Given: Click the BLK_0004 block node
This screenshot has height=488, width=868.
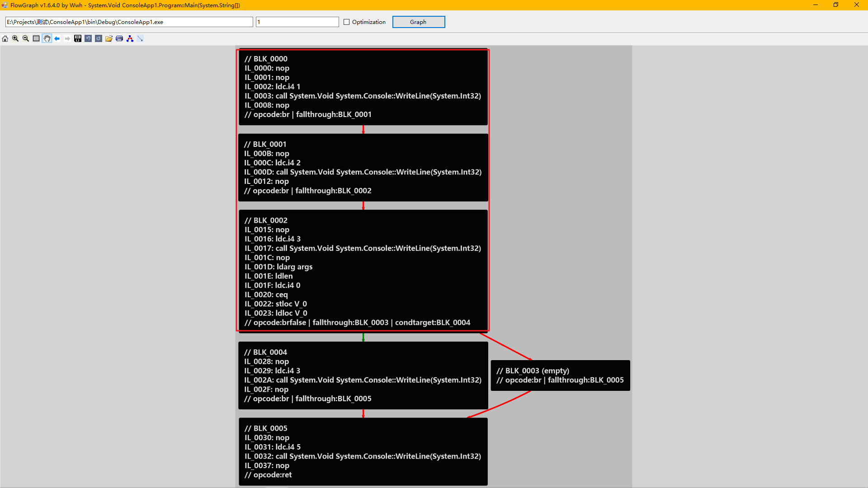Looking at the screenshot, I should 363,375.
